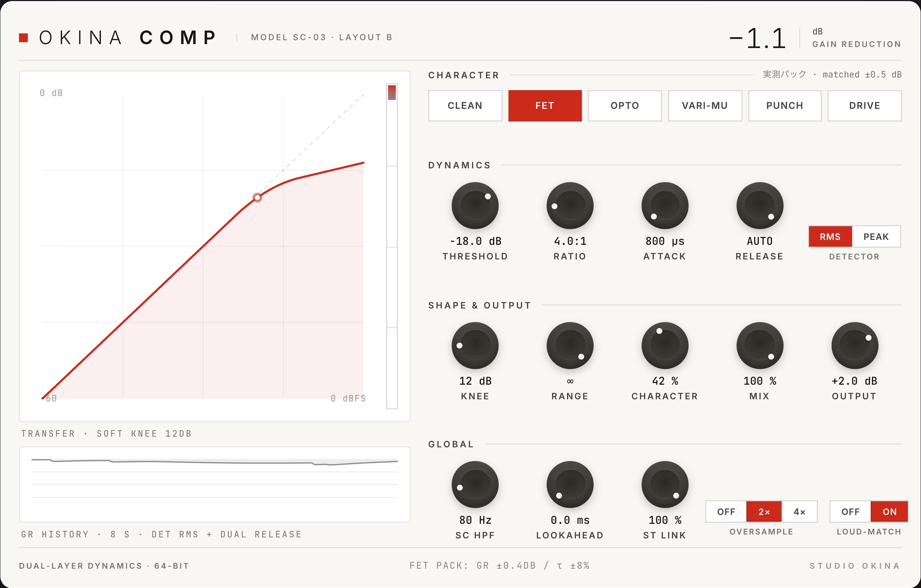Click the +2.0 dB output value
The height and width of the screenshot is (588, 921).
click(854, 381)
